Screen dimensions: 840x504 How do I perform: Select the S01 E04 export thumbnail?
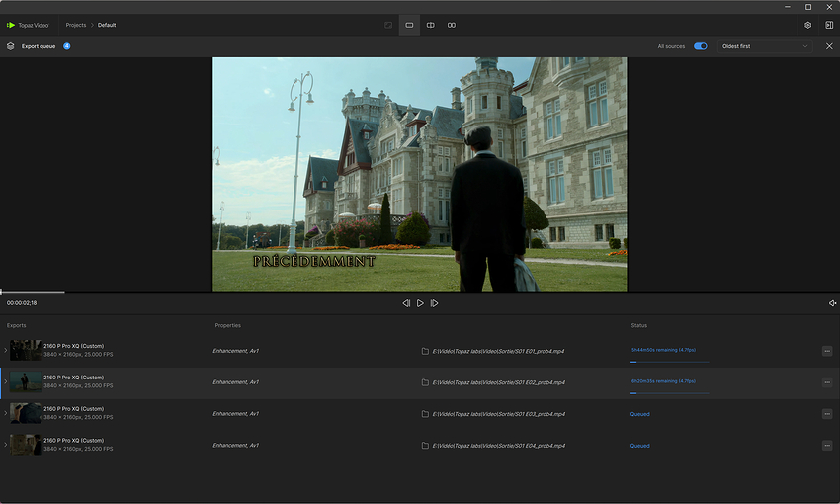click(x=25, y=445)
